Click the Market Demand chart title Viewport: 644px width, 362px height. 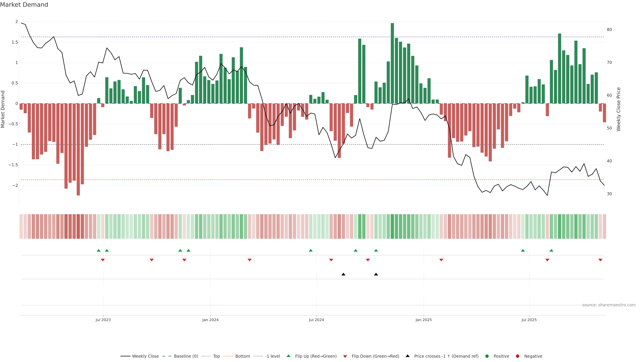point(24,5)
